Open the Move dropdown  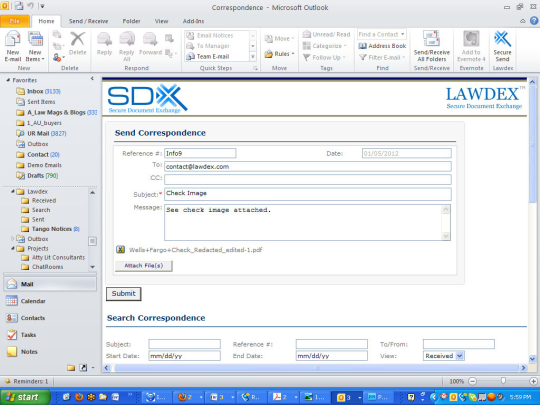pyautogui.click(x=279, y=39)
